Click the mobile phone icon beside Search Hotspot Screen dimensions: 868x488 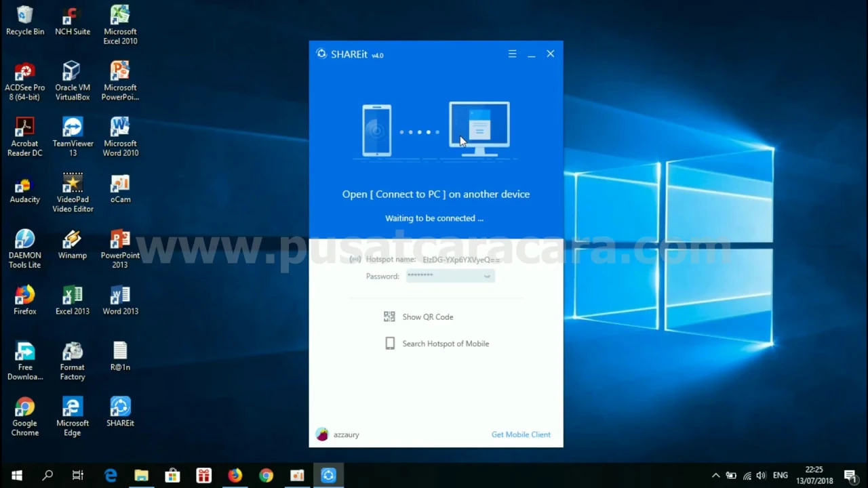390,344
